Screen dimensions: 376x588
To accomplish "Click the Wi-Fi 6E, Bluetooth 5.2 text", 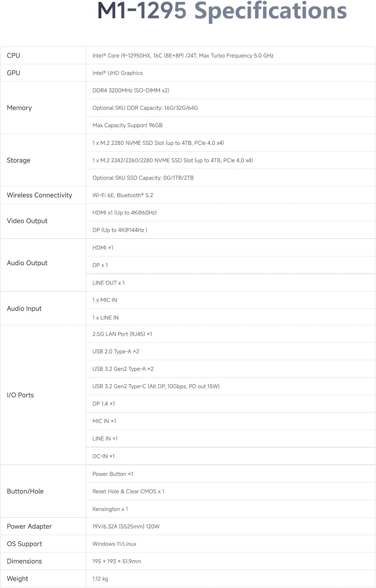I will click(x=123, y=195).
